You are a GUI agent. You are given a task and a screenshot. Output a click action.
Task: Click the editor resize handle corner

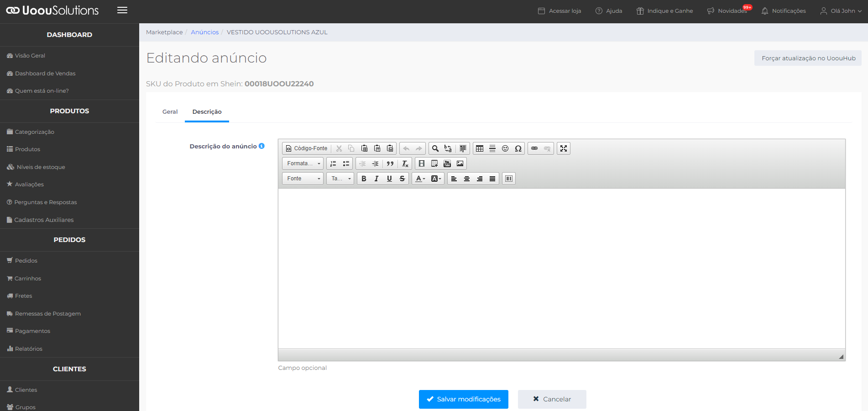[x=841, y=357]
